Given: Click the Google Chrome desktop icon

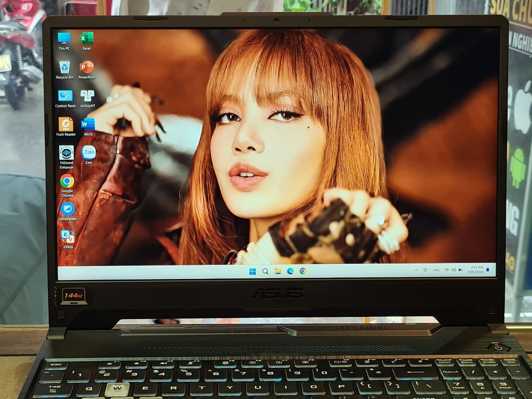Looking at the screenshot, I should pyautogui.click(x=67, y=185).
